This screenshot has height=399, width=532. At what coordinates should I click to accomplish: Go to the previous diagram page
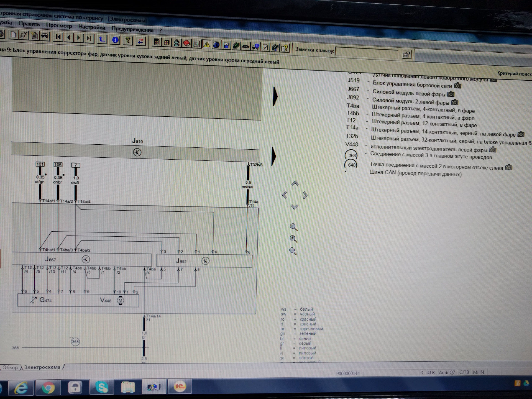(x=69, y=37)
